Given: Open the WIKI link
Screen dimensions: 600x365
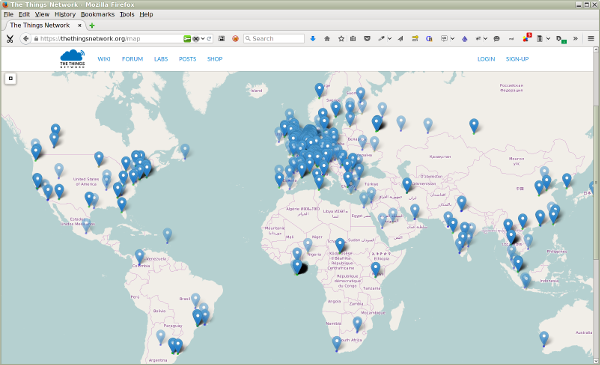Looking at the screenshot, I should coord(104,59).
